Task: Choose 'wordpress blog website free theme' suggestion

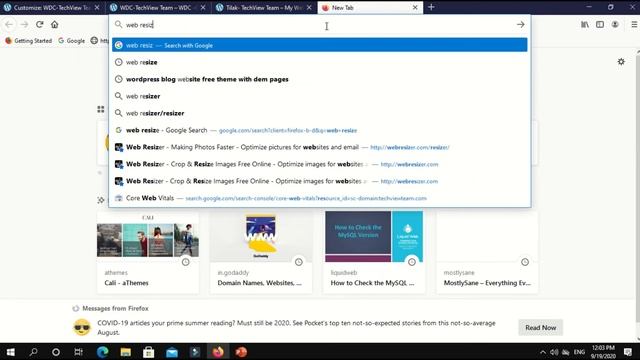Action: point(320,79)
